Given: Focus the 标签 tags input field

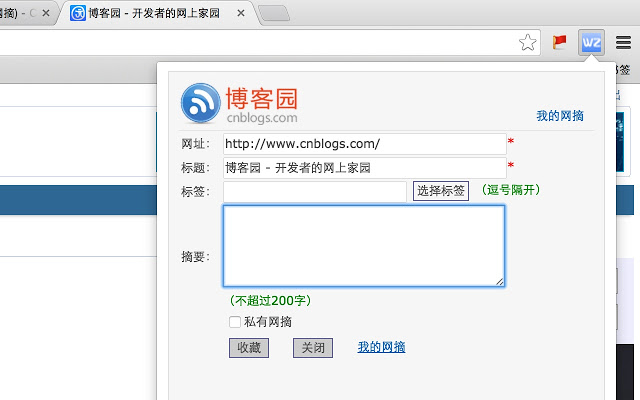Looking at the screenshot, I should coord(315,191).
